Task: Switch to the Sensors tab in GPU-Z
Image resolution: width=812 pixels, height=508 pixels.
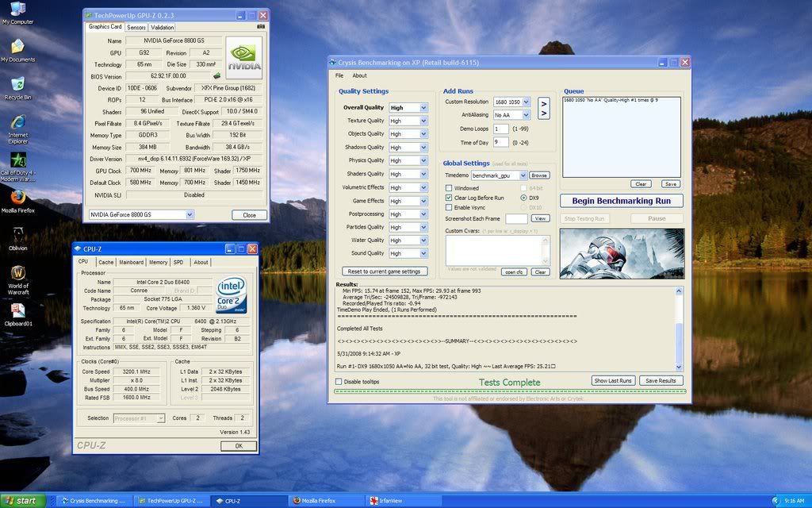Action: click(136, 28)
